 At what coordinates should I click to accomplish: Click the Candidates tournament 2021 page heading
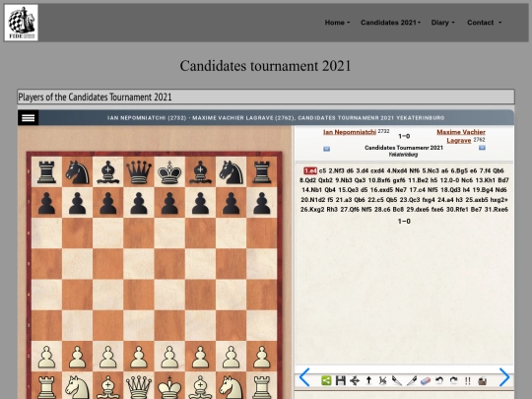[x=265, y=66]
